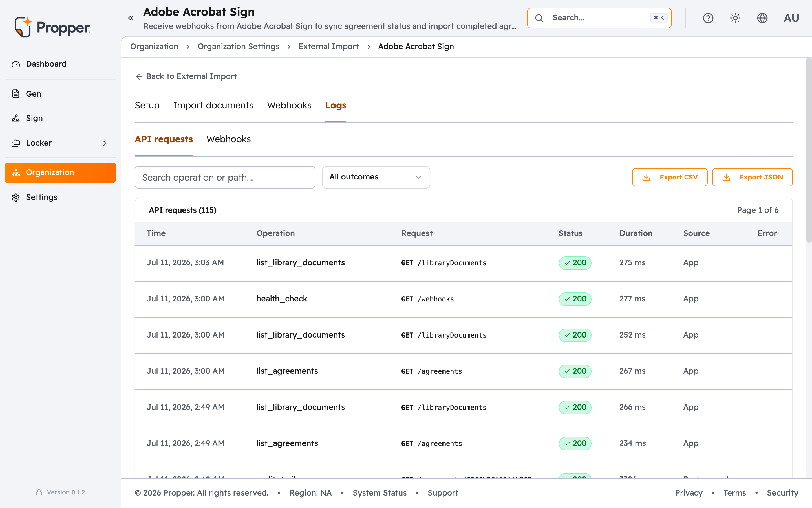
Task: Focus the global Search field
Action: pos(599,18)
